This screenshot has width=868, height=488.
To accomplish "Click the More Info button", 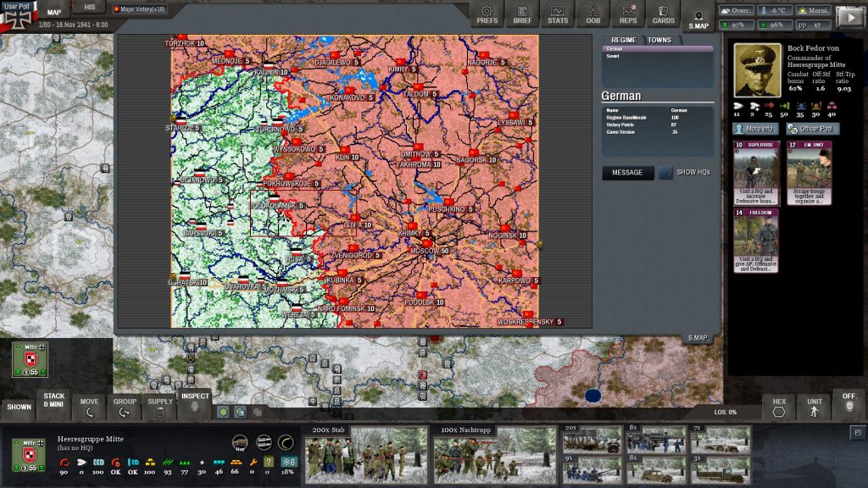I will (755, 129).
